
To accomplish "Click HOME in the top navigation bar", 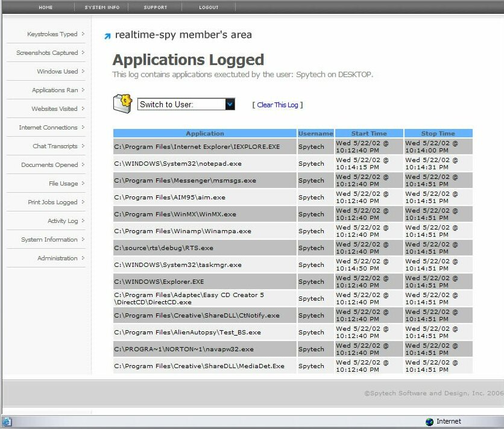I will [x=46, y=7].
